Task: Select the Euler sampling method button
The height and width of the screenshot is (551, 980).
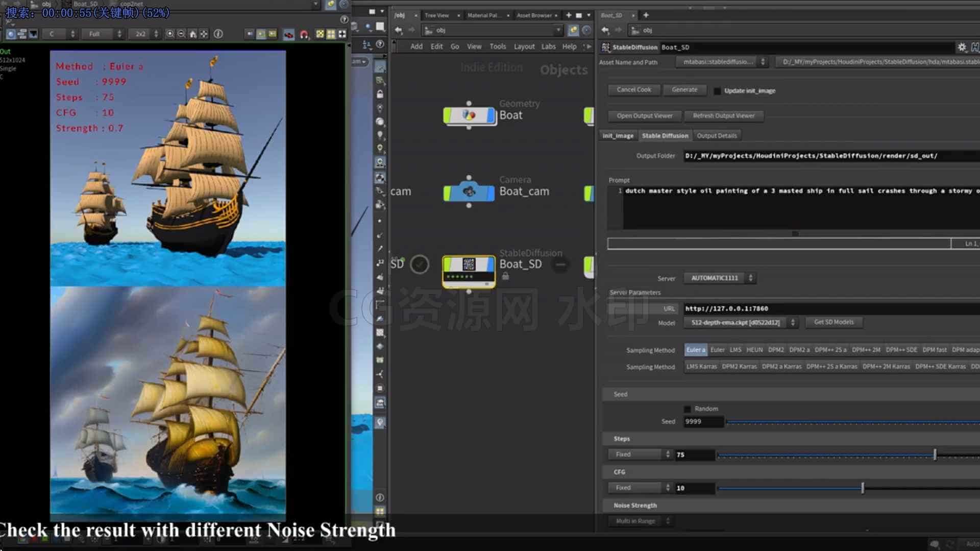Action: 717,350
